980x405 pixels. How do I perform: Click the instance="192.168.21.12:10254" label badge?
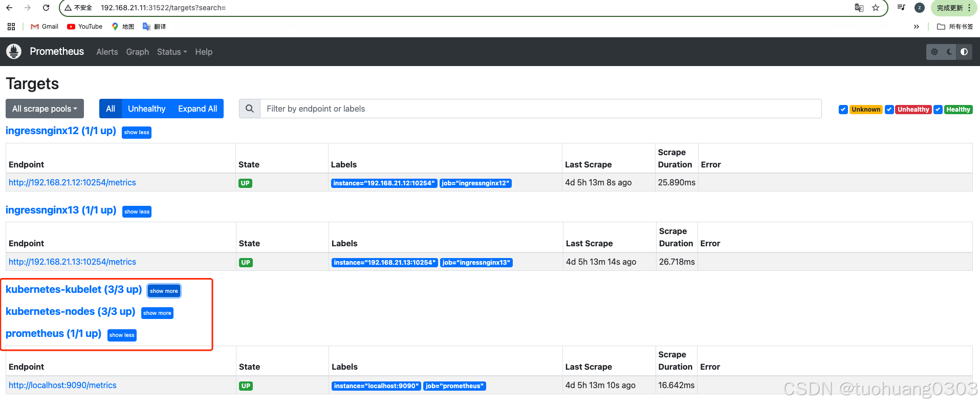[x=384, y=183]
